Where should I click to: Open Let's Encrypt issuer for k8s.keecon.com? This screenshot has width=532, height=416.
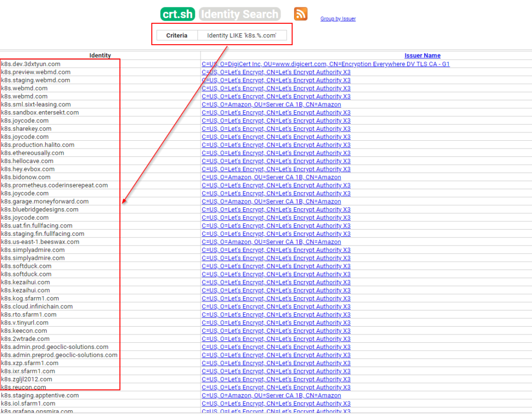point(276,330)
